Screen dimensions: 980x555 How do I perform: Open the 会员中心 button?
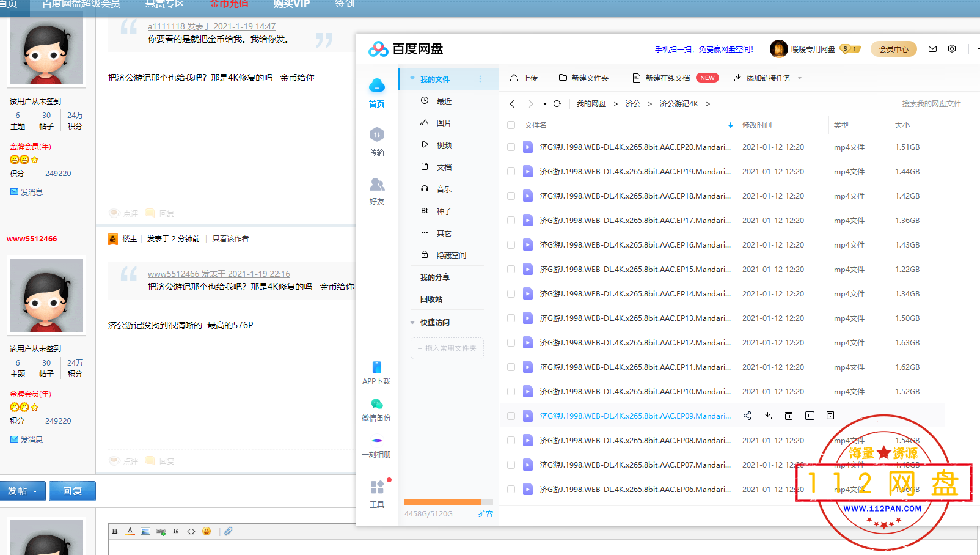893,49
